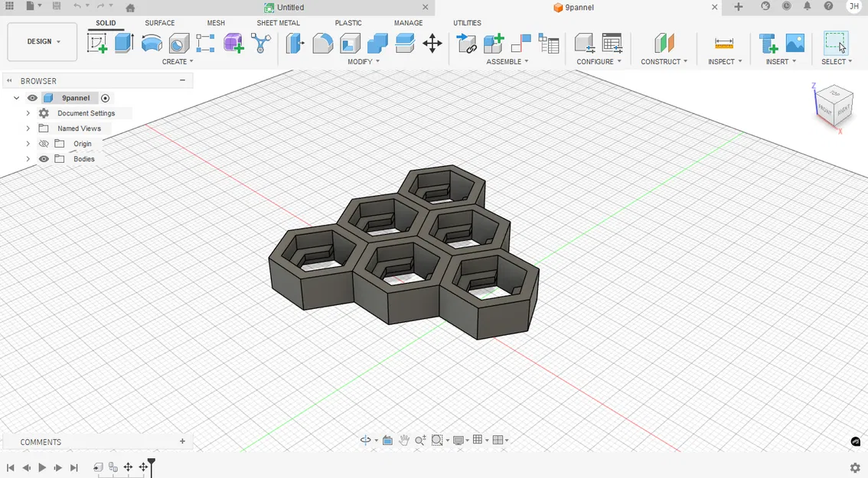This screenshot has width=868, height=478.
Task: Open the UTILITIES ribbon tab
Action: tap(466, 23)
